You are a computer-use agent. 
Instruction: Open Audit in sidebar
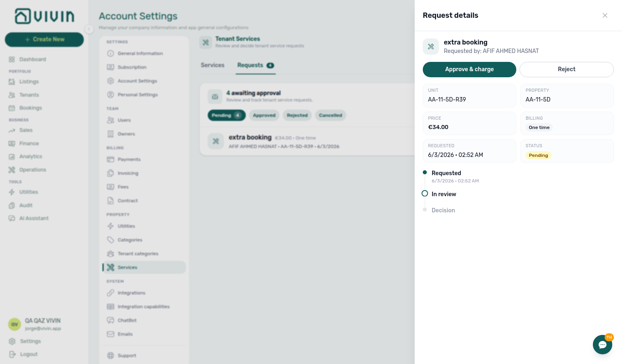[21, 205]
